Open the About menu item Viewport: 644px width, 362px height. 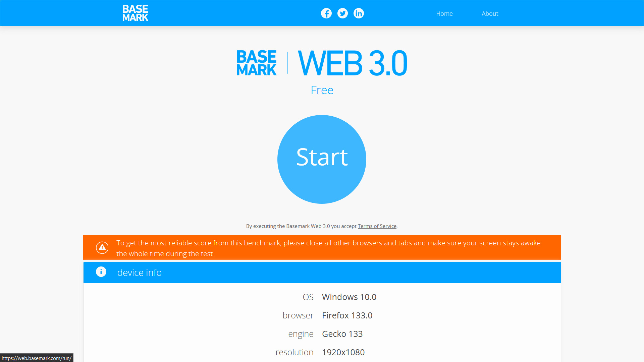tap(490, 14)
